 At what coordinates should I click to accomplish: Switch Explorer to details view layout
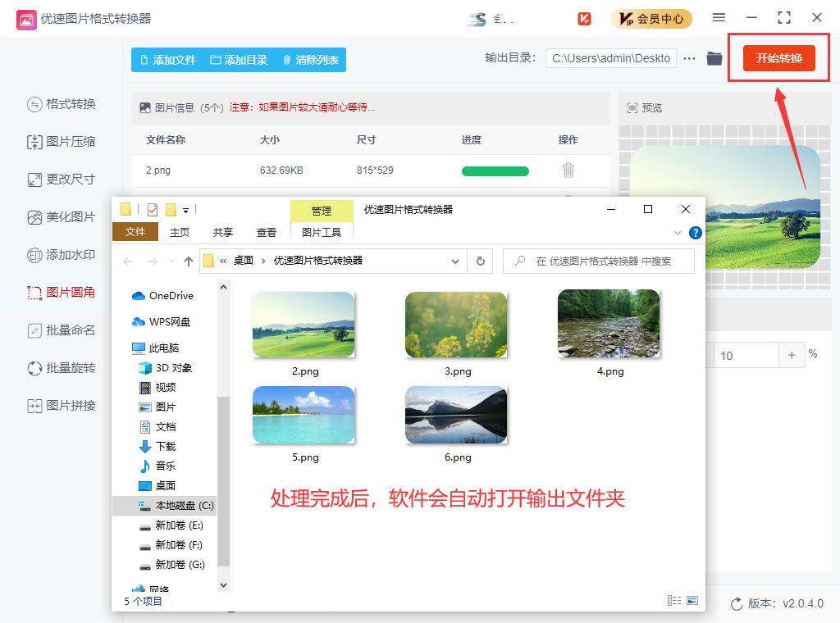tap(674, 601)
